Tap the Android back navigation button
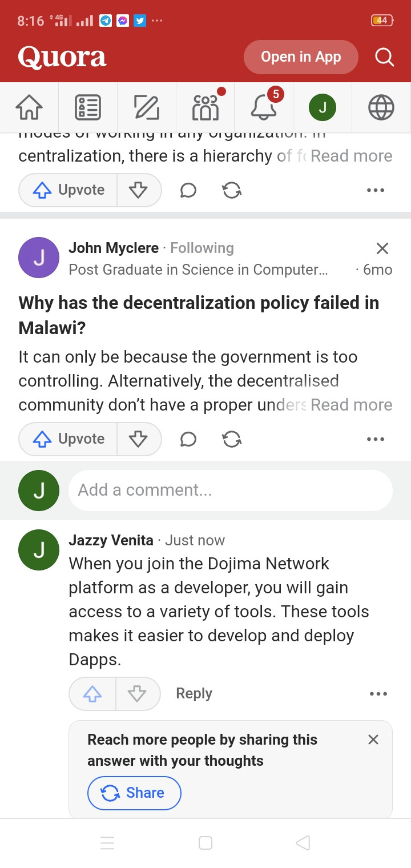Image resolution: width=411 pixels, height=868 pixels. [x=303, y=843]
